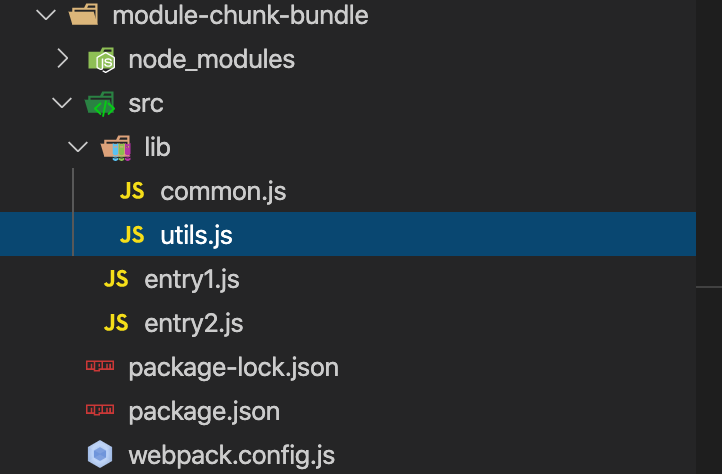Viewport: 722px width, 474px height.
Task: Click the module-chunk-bundle folder icon
Action: tap(83, 16)
